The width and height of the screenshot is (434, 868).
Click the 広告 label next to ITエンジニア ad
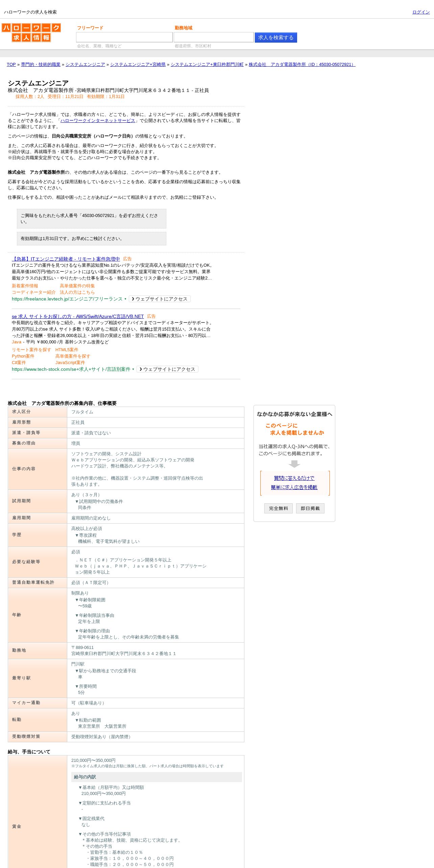click(127, 259)
